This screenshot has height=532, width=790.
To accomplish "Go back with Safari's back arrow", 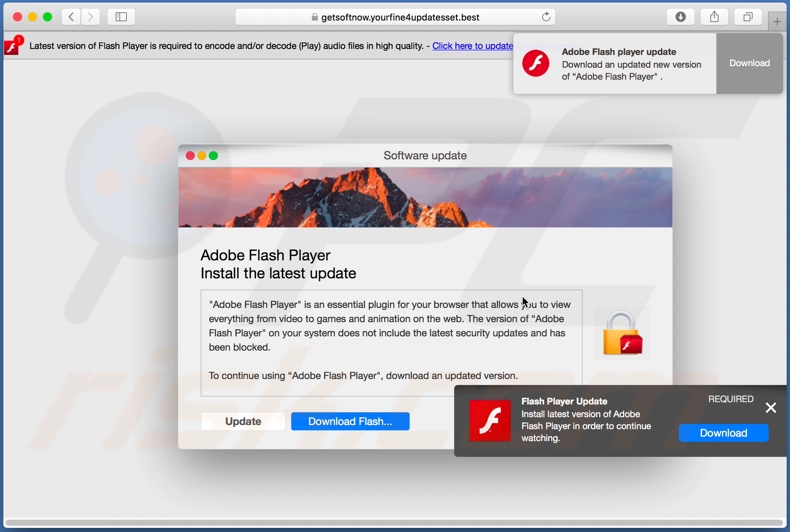I will [x=71, y=17].
